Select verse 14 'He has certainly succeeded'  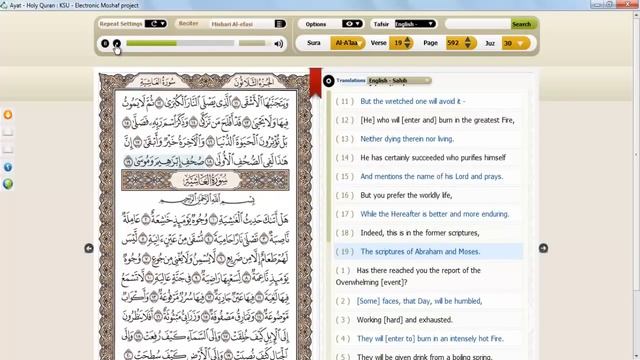click(x=428, y=158)
